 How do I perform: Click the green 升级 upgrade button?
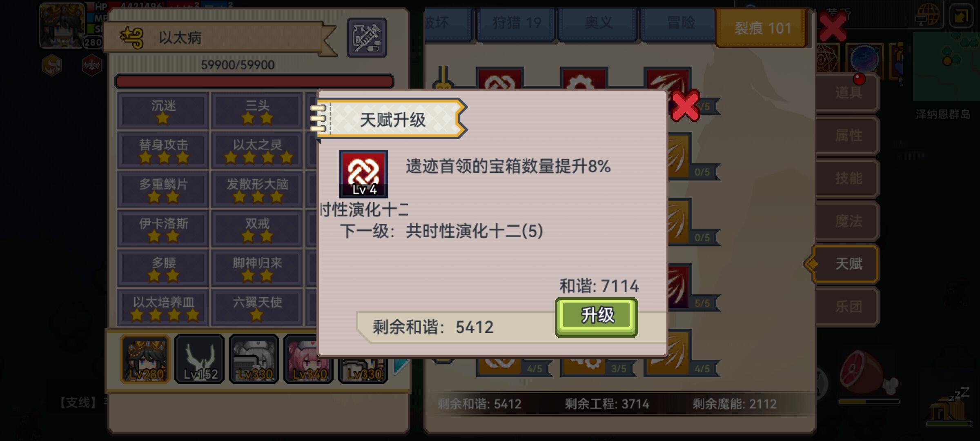point(596,317)
